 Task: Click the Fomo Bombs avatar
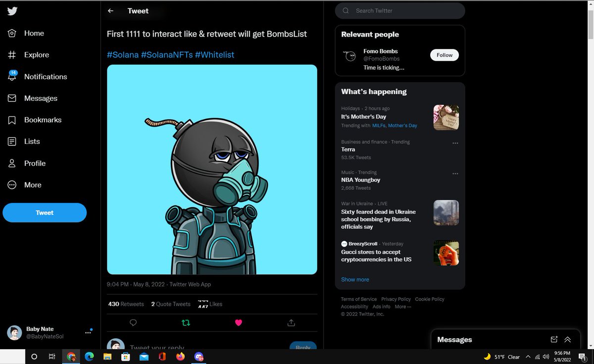pos(350,56)
